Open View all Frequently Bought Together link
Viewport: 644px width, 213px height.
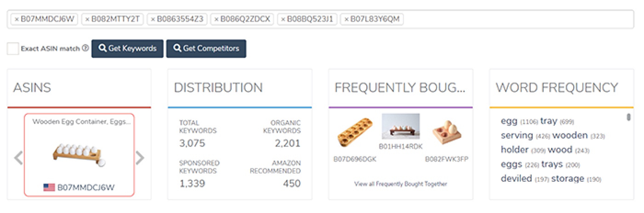[400, 184]
